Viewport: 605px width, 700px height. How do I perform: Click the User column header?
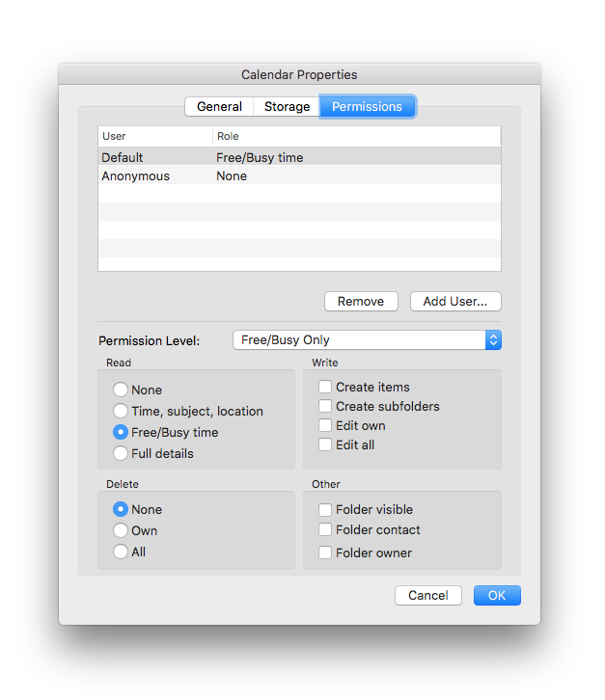(x=155, y=136)
